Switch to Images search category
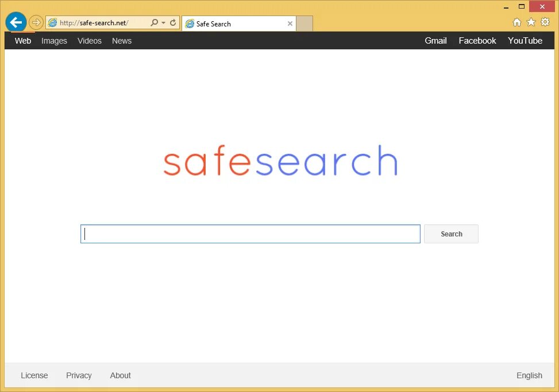The height and width of the screenshot is (392, 559). coord(54,41)
